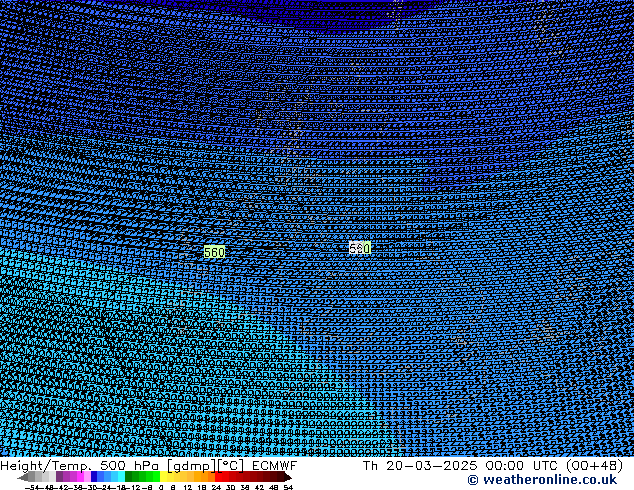Click the [gdmp] unit label
Viewport: 634px width, 490px height.
pyautogui.click(x=191, y=466)
